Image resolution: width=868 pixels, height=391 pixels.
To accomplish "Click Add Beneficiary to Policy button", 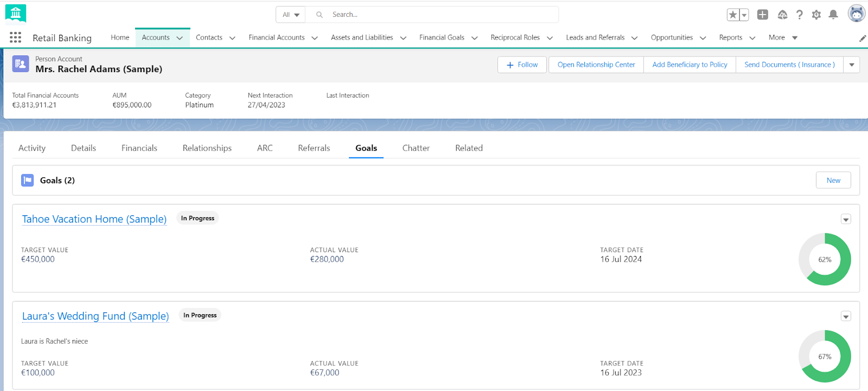I will pos(690,65).
